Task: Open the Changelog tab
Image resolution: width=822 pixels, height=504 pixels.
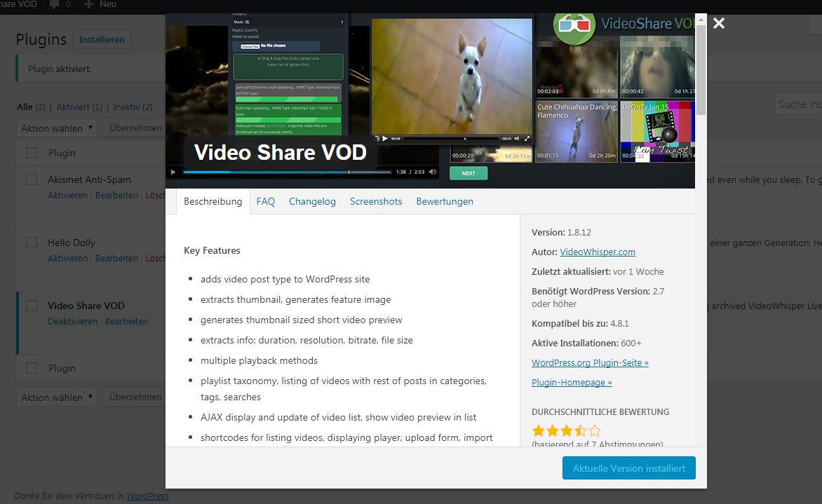Action: pyautogui.click(x=312, y=201)
